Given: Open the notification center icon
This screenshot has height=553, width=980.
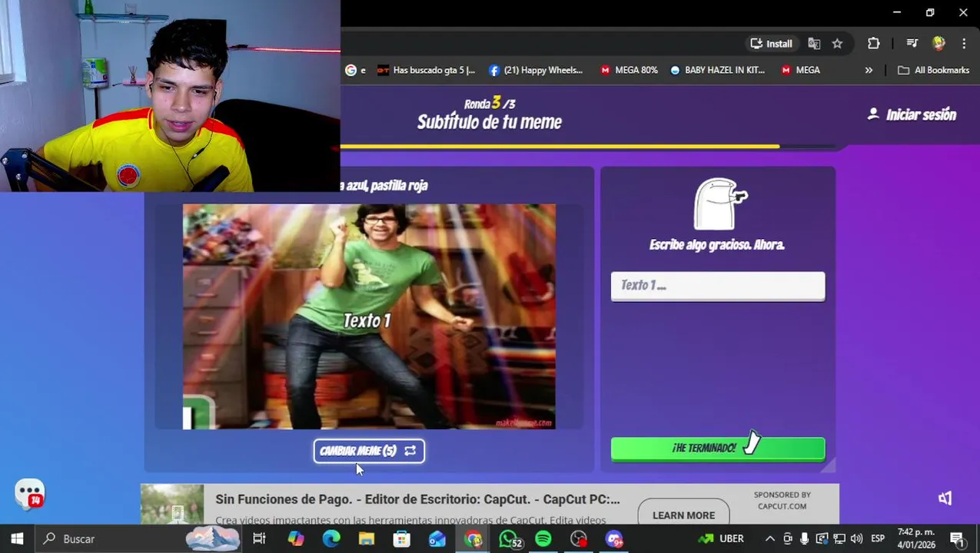Looking at the screenshot, I should point(958,539).
